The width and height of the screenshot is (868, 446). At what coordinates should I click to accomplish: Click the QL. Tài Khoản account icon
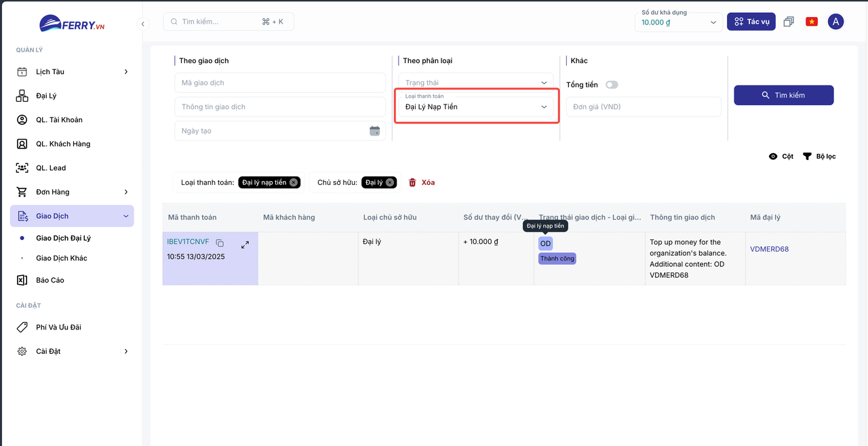(22, 120)
